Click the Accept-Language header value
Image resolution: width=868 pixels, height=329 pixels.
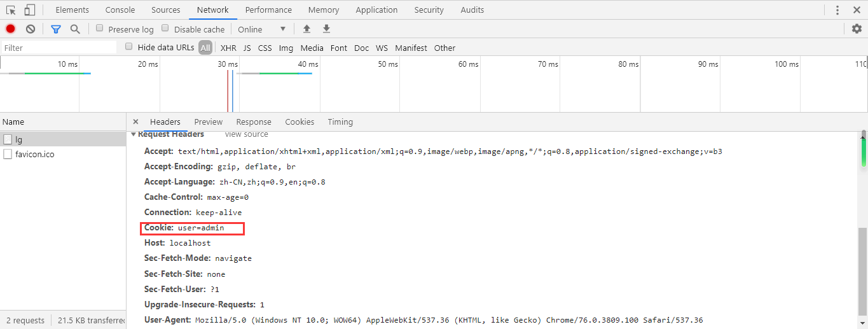click(x=271, y=182)
